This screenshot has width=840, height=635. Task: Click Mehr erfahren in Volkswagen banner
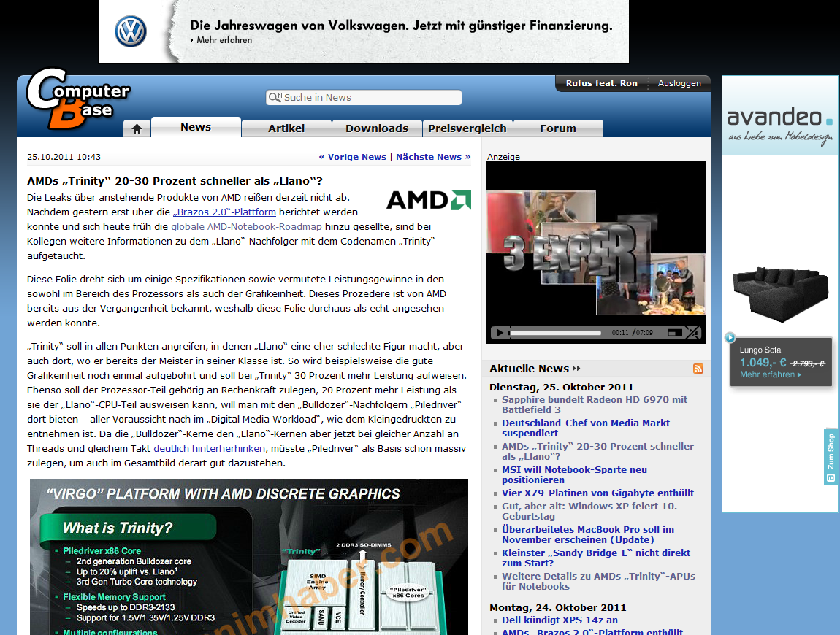click(224, 40)
